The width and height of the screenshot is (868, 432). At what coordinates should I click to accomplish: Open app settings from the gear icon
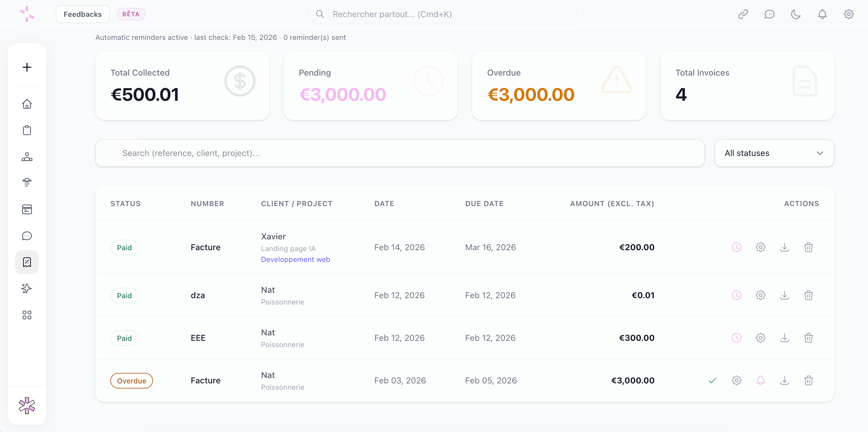click(x=849, y=14)
